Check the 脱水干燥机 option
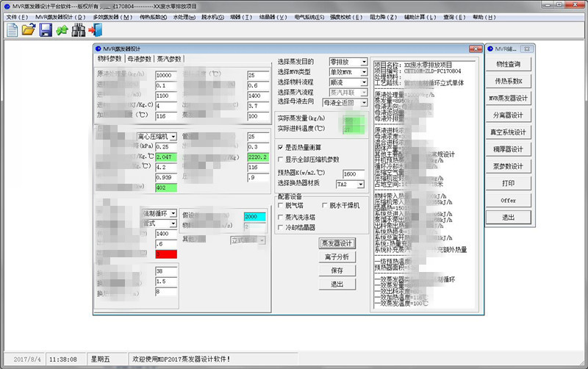Image resolution: width=588 pixels, height=369 pixels. pos(324,206)
